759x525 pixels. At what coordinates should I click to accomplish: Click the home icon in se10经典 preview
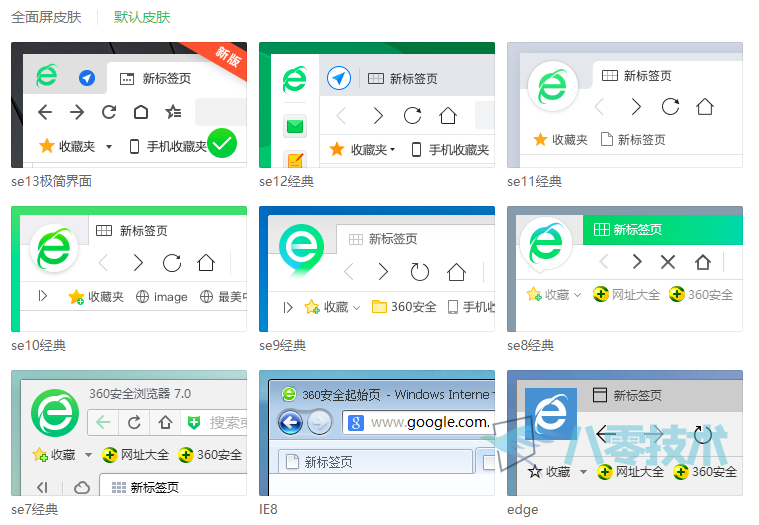point(206,263)
